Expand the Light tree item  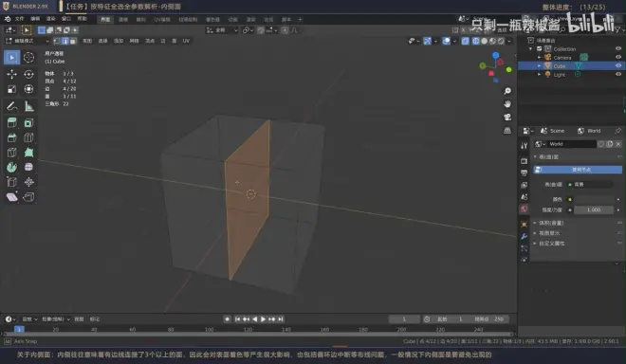coord(540,75)
